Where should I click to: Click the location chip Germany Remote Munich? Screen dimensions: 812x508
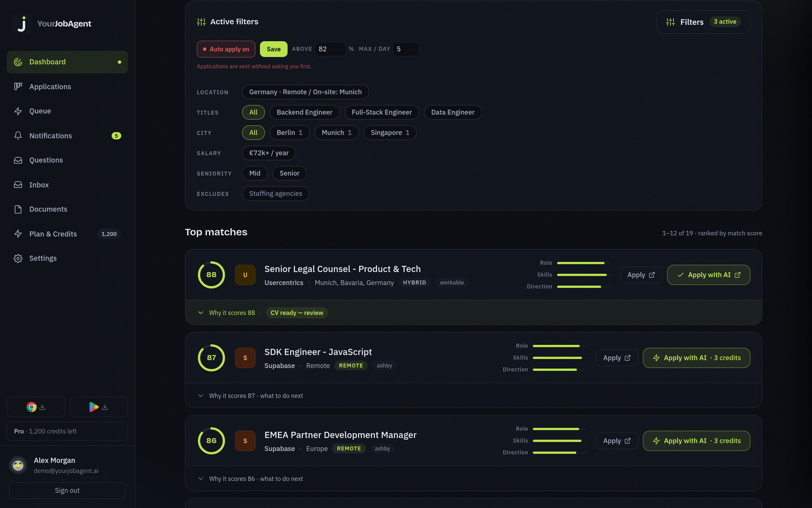[x=306, y=92]
